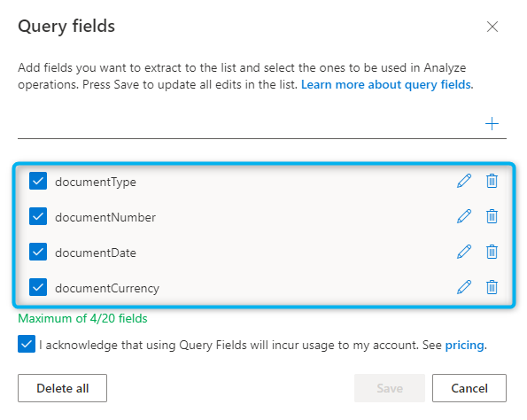The width and height of the screenshot is (527, 420).
Task: Edit the documentDate field with the pencil icon
Action: tap(464, 252)
